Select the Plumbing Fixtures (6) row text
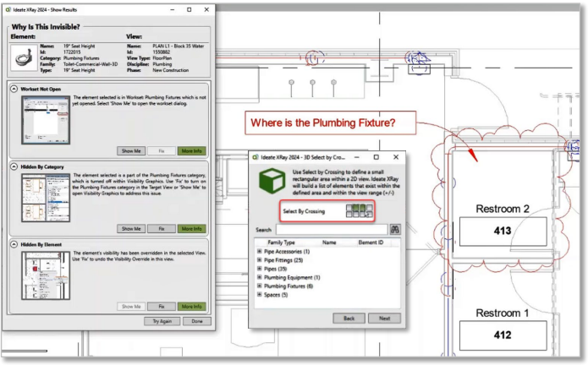The image size is (588, 365). [x=289, y=286]
